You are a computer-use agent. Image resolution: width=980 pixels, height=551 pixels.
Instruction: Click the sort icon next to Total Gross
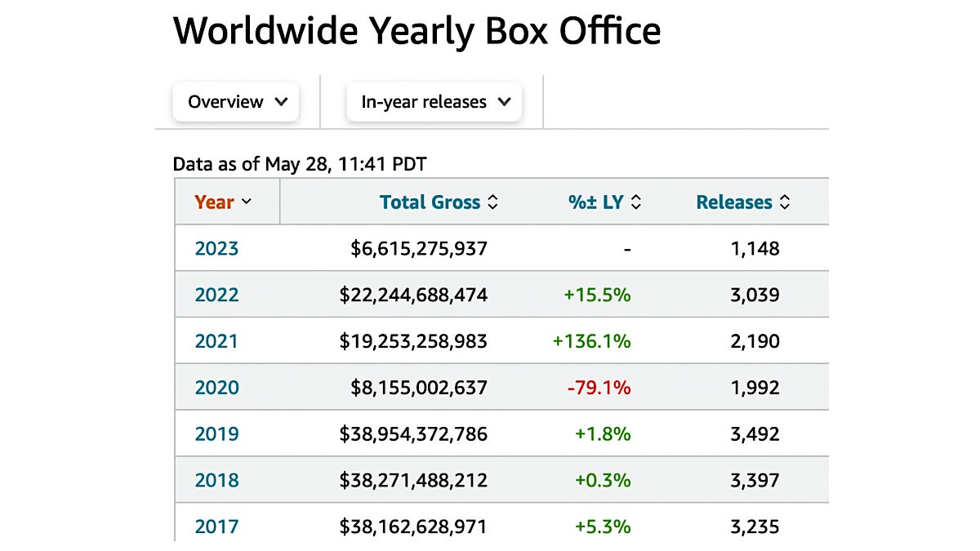pos(493,202)
